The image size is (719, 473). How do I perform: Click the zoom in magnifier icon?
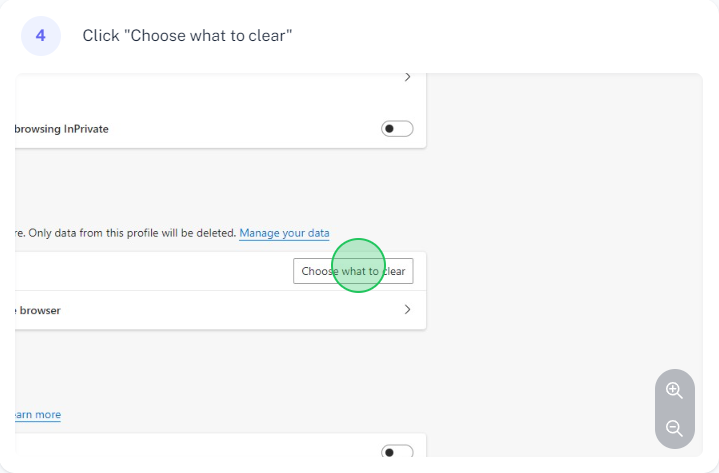674,390
